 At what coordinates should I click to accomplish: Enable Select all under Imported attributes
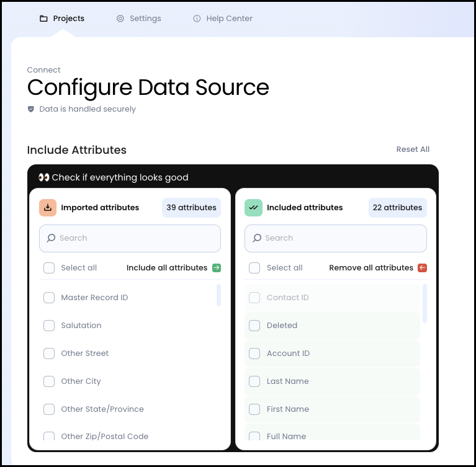49,268
